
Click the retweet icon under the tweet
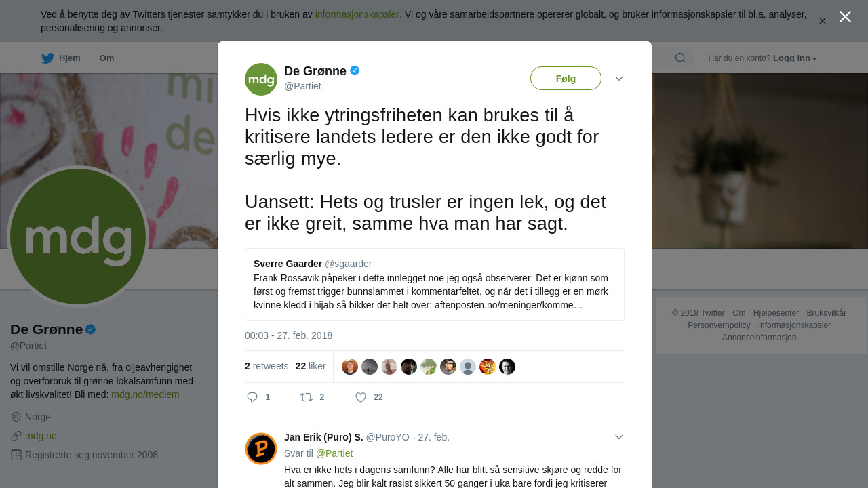coord(307,397)
